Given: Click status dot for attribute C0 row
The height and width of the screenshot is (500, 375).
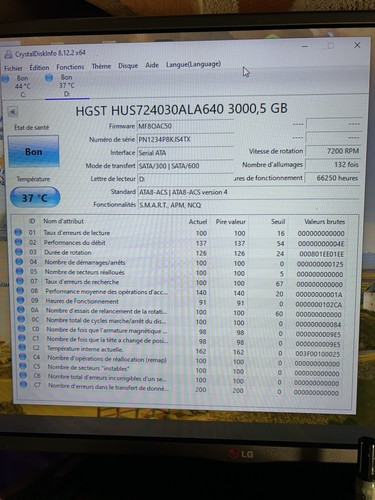Looking at the screenshot, I should pos(21,328).
